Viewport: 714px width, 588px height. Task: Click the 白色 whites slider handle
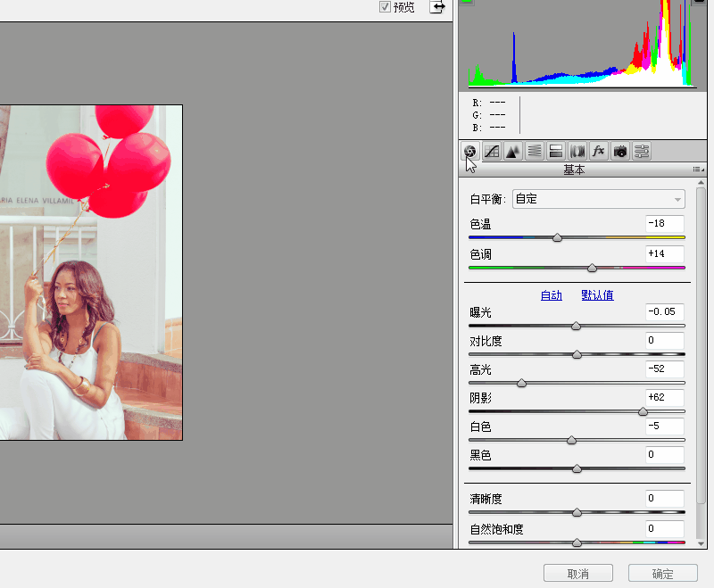[571, 440]
